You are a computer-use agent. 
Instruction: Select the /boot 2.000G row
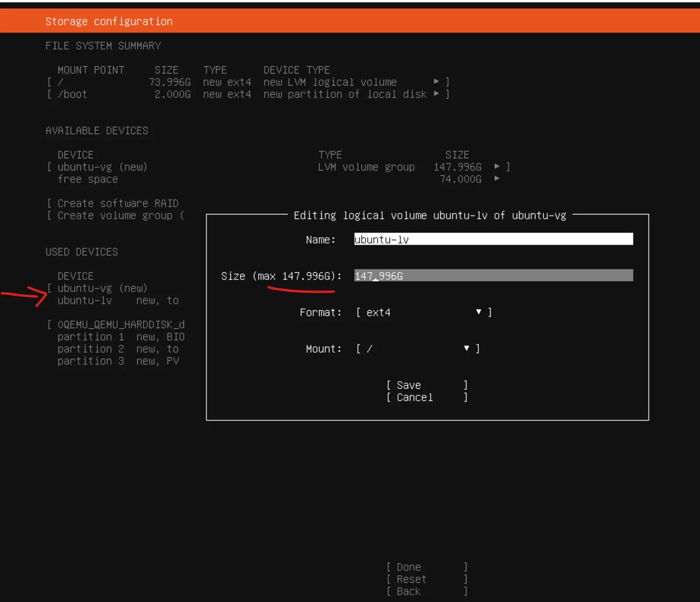point(248,94)
